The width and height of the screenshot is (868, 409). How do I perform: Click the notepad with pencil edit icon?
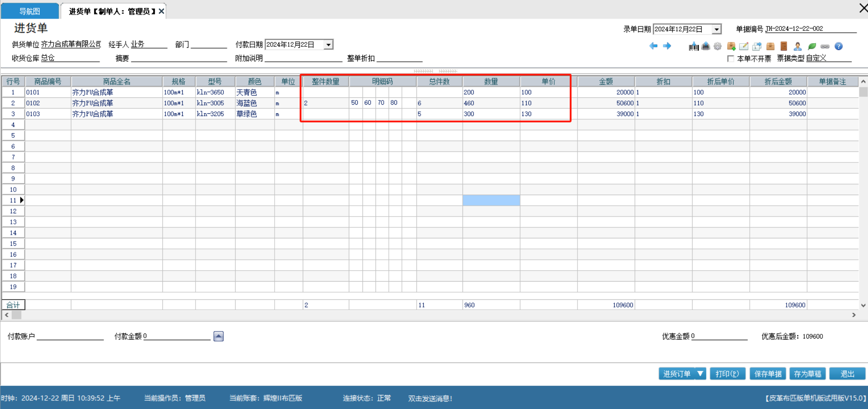point(744,46)
